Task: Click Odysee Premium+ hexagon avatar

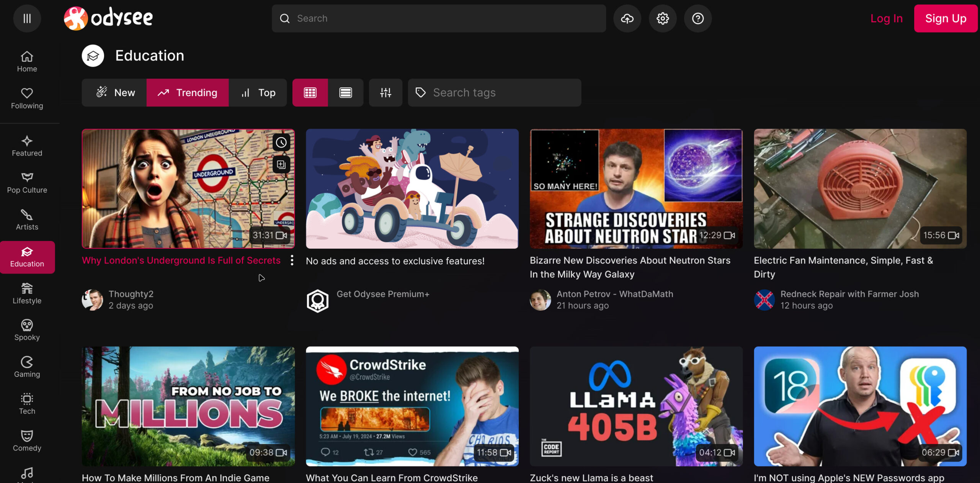Action: tap(317, 301)
